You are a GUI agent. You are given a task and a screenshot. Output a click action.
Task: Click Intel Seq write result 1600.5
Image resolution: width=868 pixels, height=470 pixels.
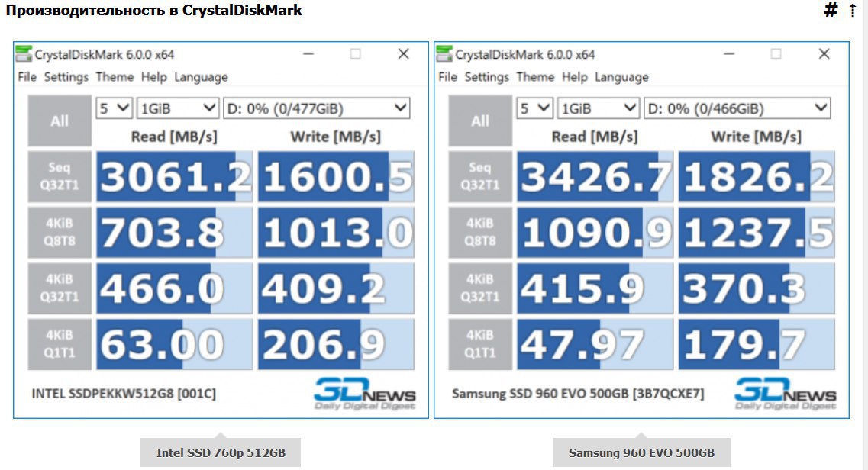[336, 176]
